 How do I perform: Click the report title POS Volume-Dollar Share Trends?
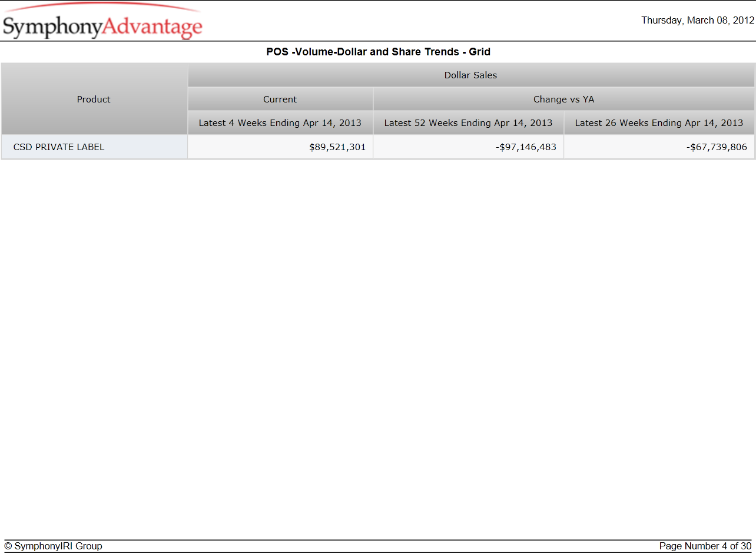[x=378, y=52]
